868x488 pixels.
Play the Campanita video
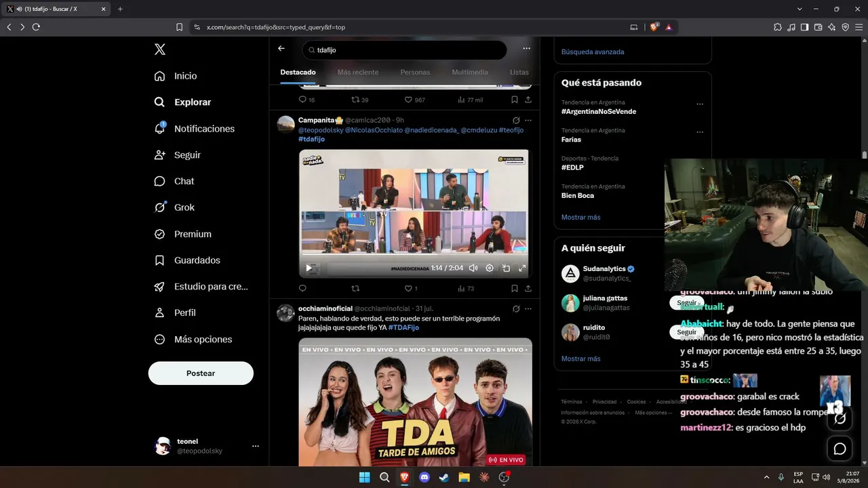(309, 268)
